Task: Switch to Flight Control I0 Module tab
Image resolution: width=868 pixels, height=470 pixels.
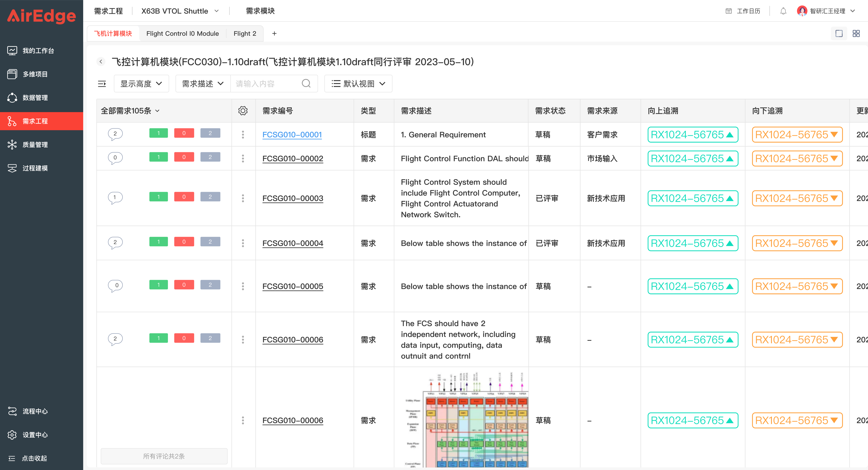Action: [182, 33]
